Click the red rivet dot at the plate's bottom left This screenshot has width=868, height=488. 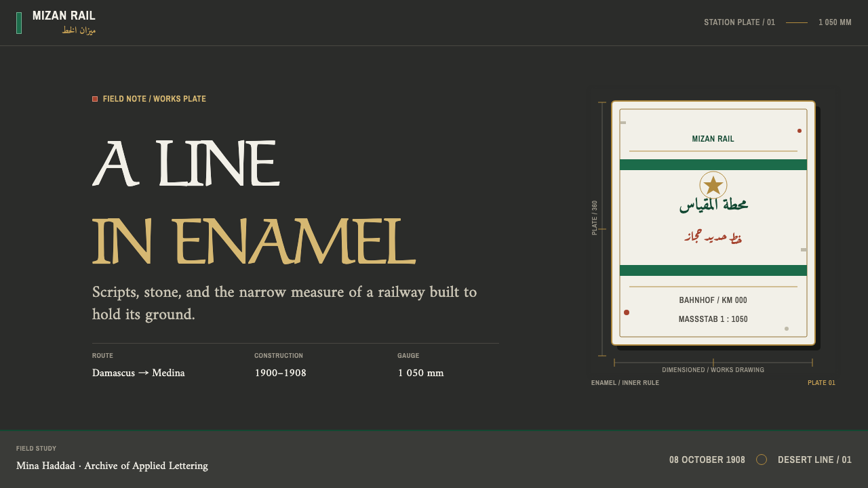click(x=627, y=312)
